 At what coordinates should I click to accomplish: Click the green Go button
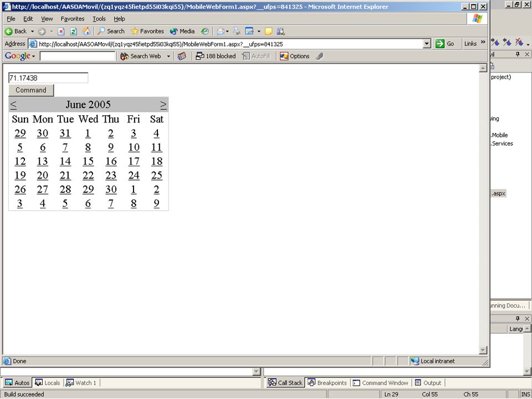click(445, 44)
